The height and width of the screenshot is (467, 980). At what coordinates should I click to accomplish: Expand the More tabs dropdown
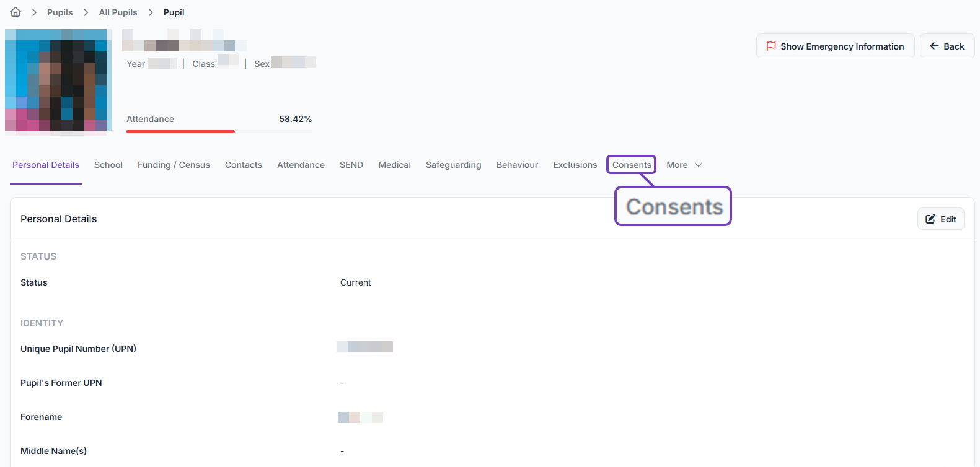coord(678,165)
